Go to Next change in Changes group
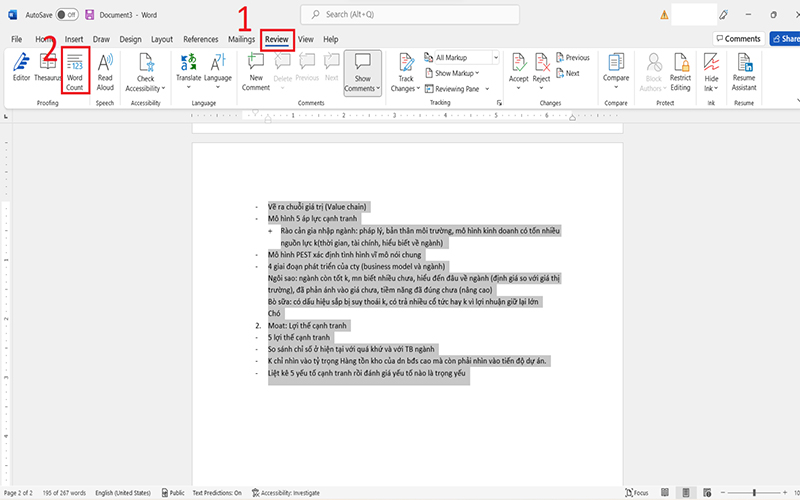 click(x=567, y=73)
